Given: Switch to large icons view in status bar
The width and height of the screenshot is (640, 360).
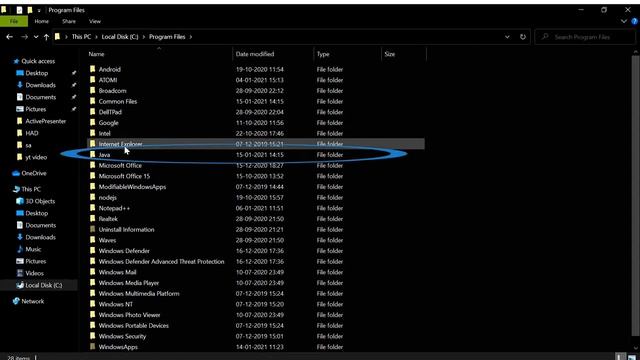Looking at the screenshot, I should pyautogui.click(x=631, y=357).
